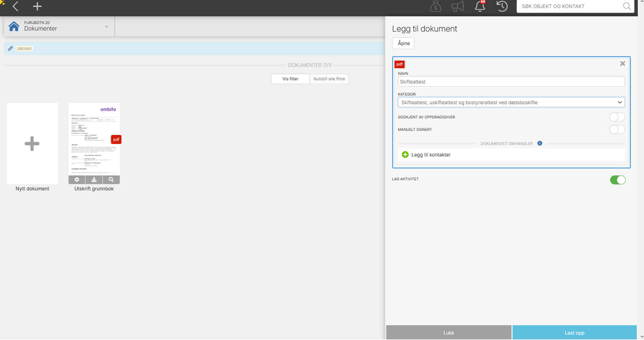Click pdf icon in upload card
The image size is (644, 340).
tap(400, 64)
